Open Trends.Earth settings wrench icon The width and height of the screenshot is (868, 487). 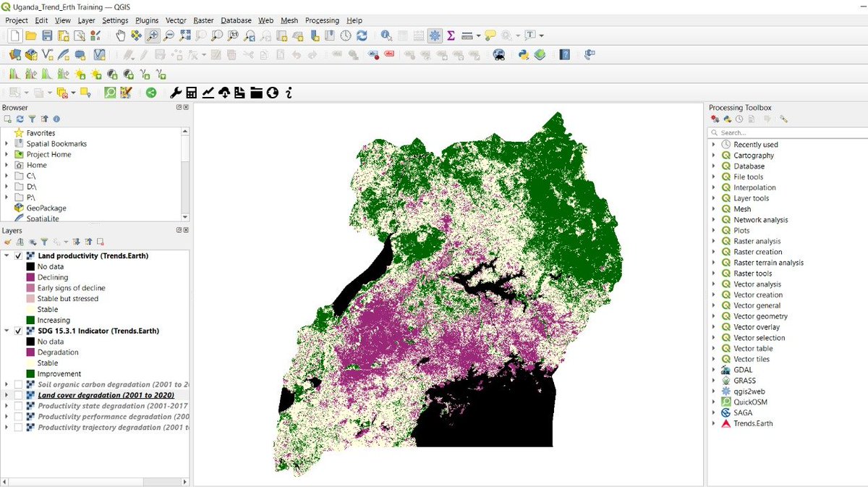[x=176, y=93]
